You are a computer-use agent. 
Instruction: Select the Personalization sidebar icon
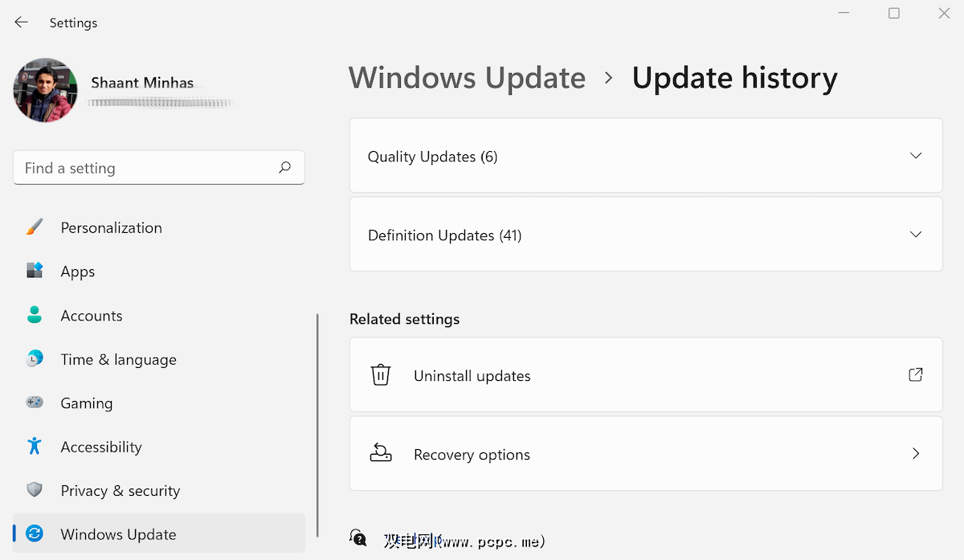tap(34, 227)
